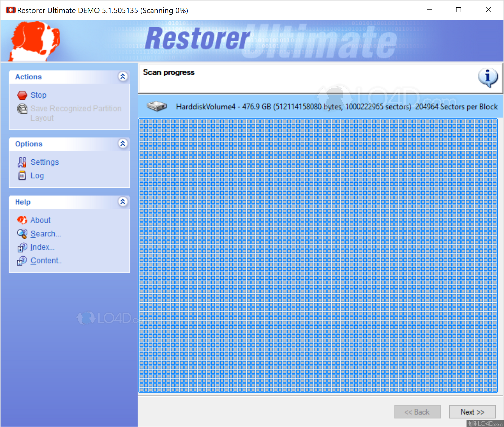Open Settings via its thermometer icon
The height and width of the screenshot is (427, 504).
22,162
